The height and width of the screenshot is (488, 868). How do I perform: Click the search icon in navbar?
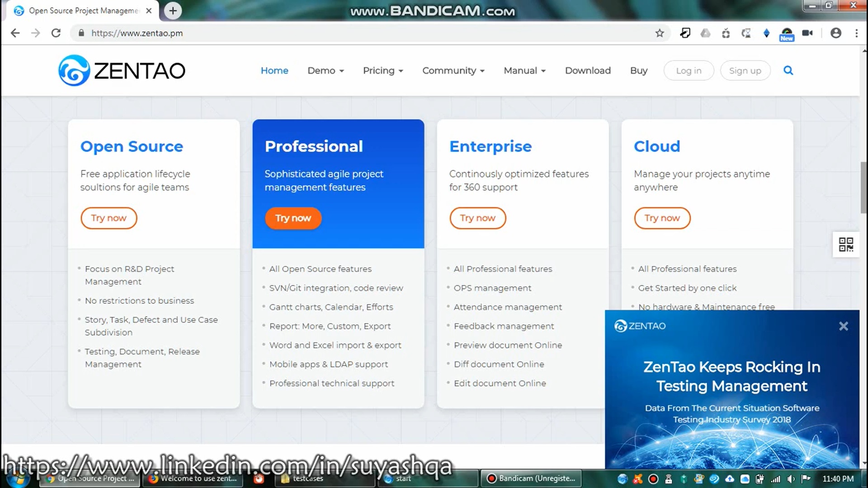coord(788,70)
